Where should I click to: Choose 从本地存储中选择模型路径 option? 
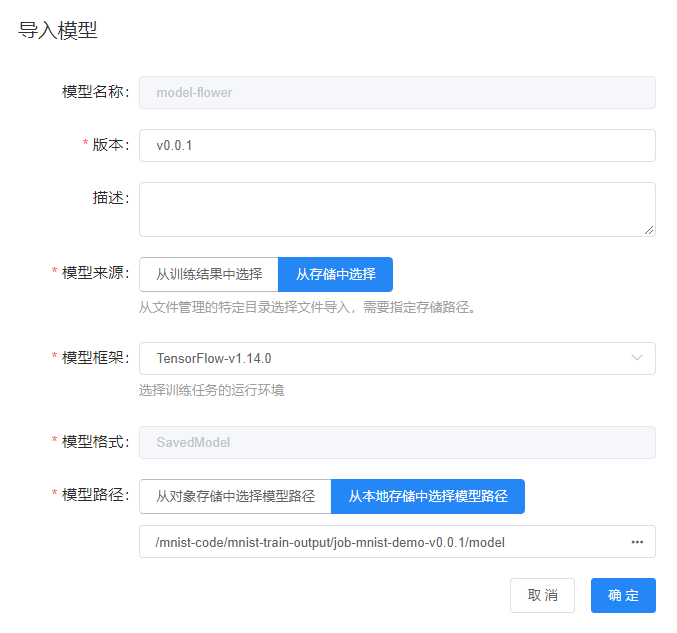point(427,496)
